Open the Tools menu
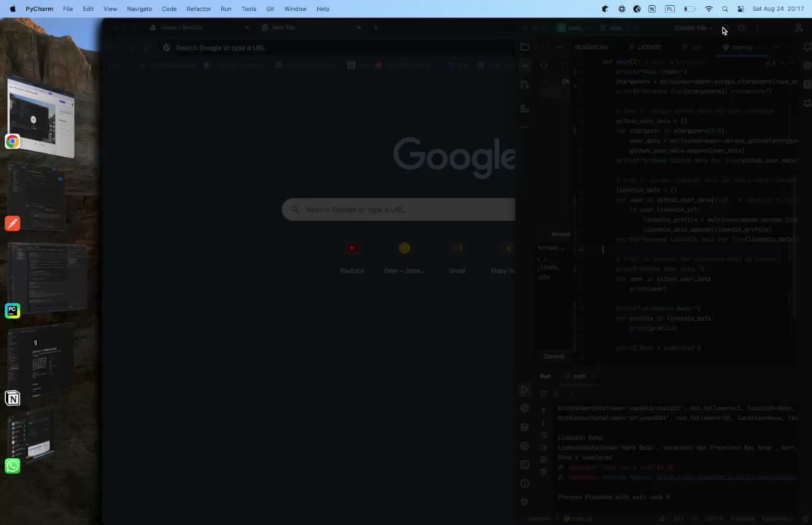812x525 pixels. (x=249, y=9)
